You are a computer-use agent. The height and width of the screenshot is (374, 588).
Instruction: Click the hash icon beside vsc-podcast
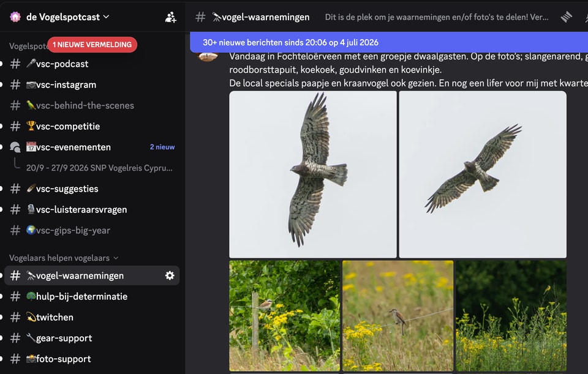[15, 64]
